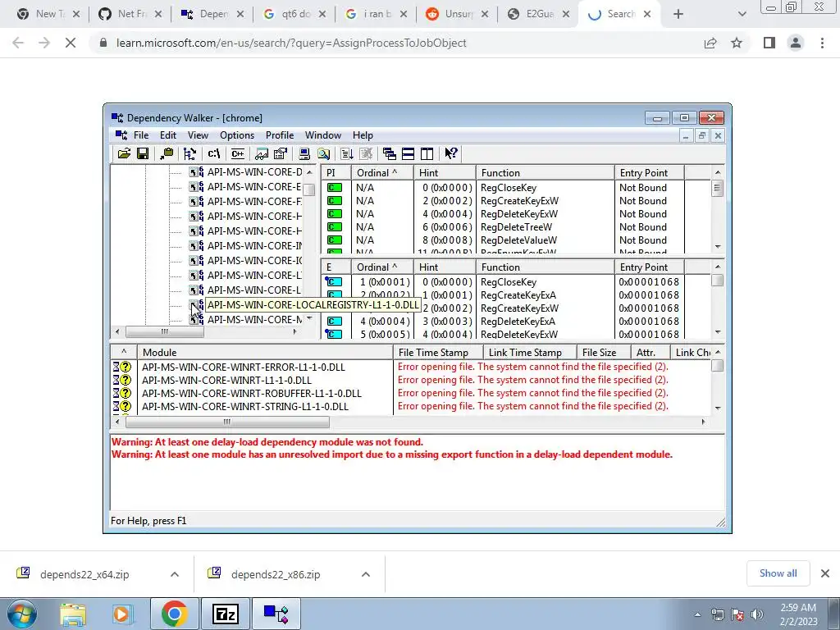Image resolution: width=840 pixels, height=630 pixels.
Task: Open the Help menu
Action: [x=363, y=135]
